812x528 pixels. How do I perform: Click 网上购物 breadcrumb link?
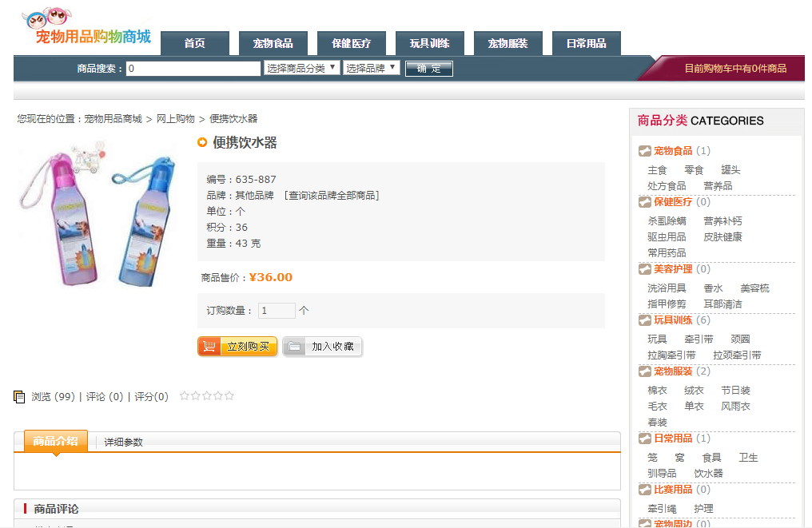tap(176, 119)
